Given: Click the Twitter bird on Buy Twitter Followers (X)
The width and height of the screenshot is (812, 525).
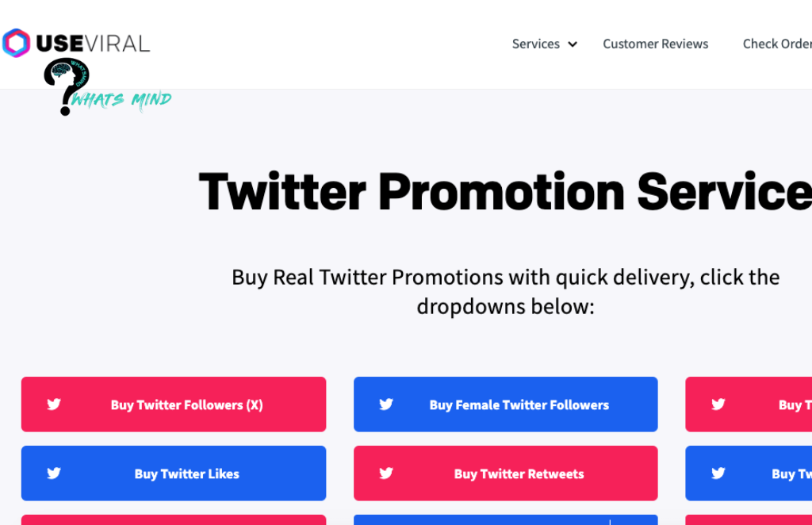Looking at the screenshot, I should pos(54,404).
